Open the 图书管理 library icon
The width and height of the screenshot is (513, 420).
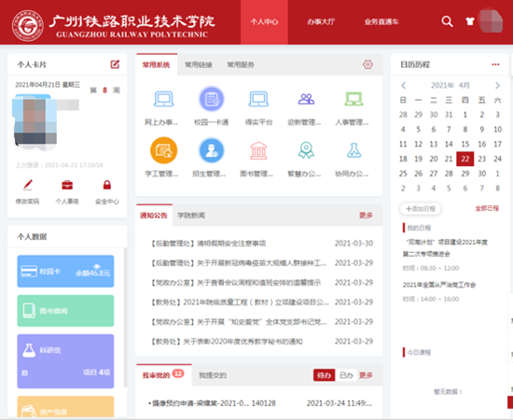pos(258,151)
